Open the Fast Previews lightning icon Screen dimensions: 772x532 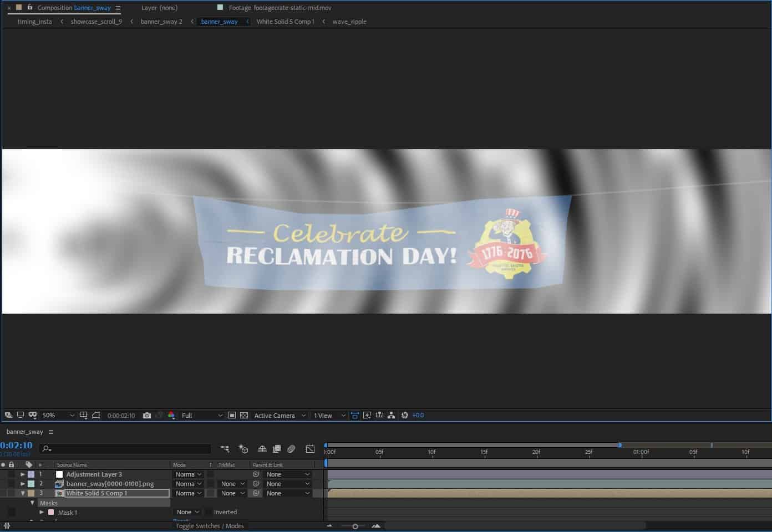[x=367, y=415]
